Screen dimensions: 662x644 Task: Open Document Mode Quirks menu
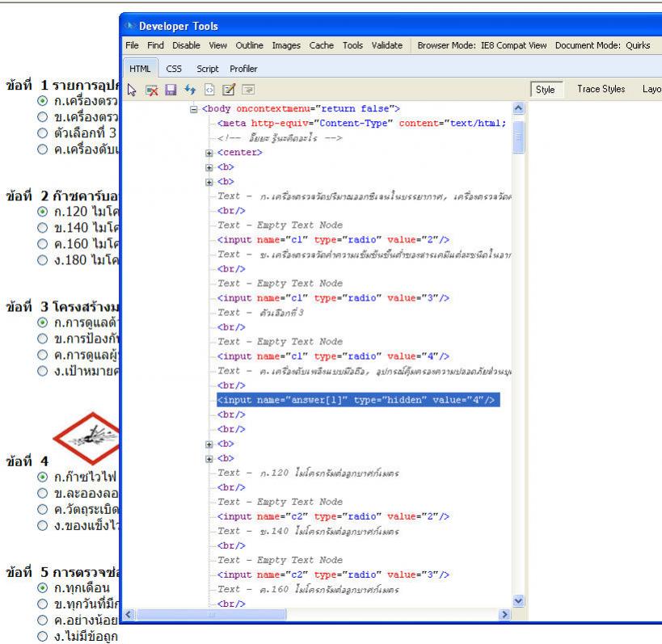(x=602, y=45)
